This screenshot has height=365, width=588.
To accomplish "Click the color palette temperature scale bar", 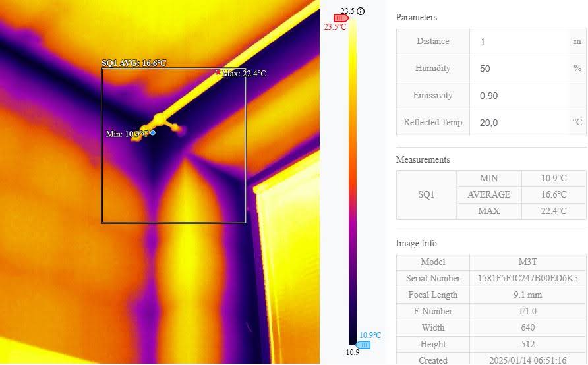I will click(x=353, y=182).
